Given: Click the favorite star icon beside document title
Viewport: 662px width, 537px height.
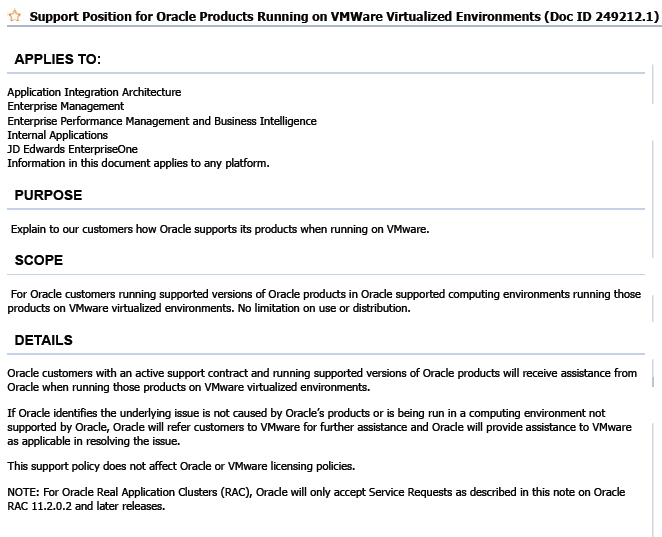Looking at the screenshot, I should [14, 16].
